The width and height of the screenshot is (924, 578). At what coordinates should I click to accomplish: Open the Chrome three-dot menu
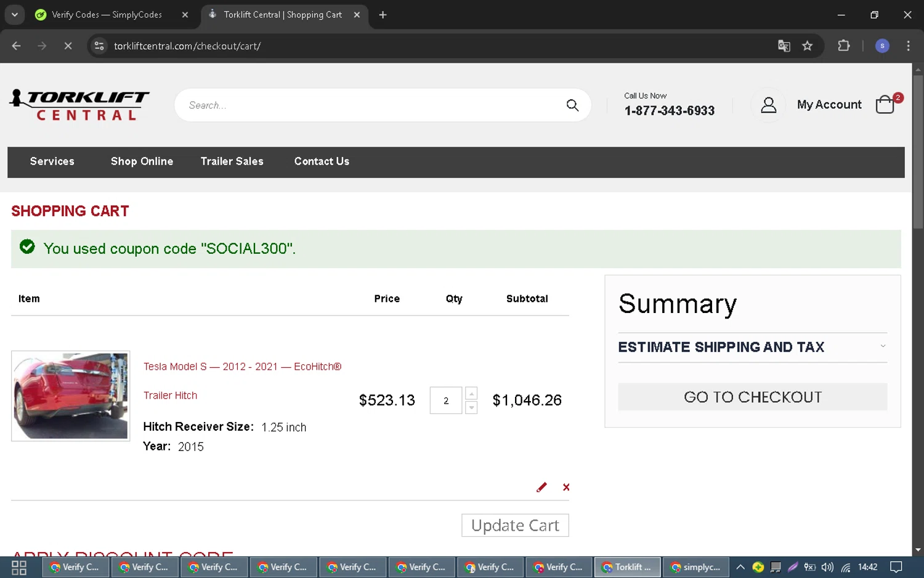908,46
